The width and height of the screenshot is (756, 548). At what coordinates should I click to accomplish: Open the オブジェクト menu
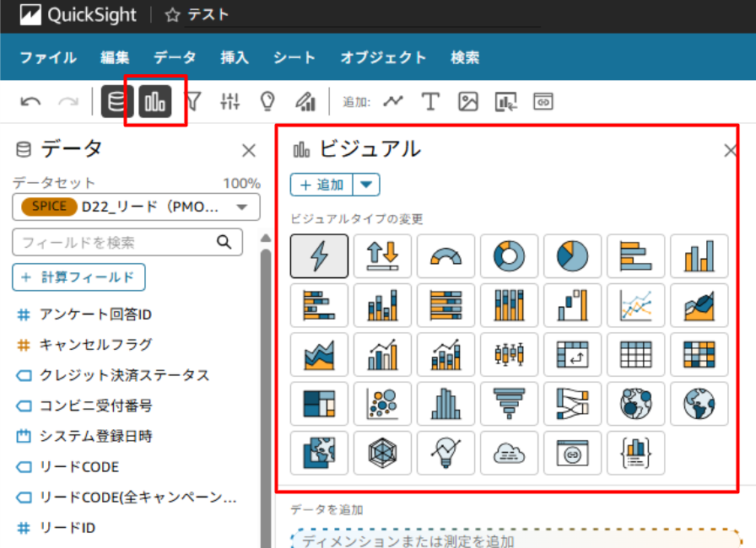click(x=383, y=57)
